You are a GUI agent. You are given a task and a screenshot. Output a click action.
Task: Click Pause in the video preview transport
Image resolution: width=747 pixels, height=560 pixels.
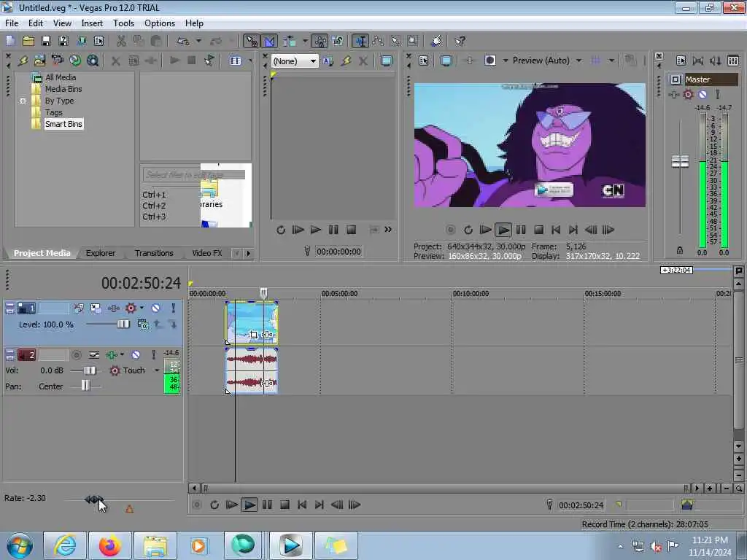pos(521,230)
